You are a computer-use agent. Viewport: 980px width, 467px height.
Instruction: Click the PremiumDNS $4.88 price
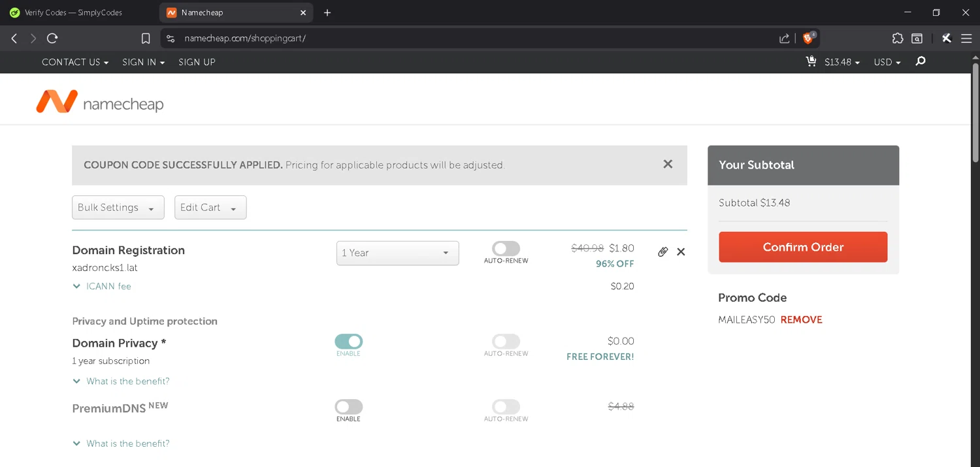621,406
